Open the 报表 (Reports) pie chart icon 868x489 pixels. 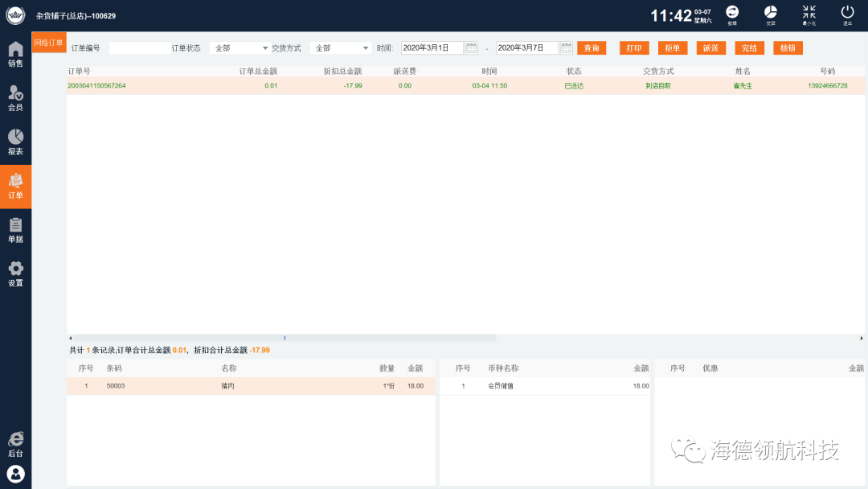(15, 142)
